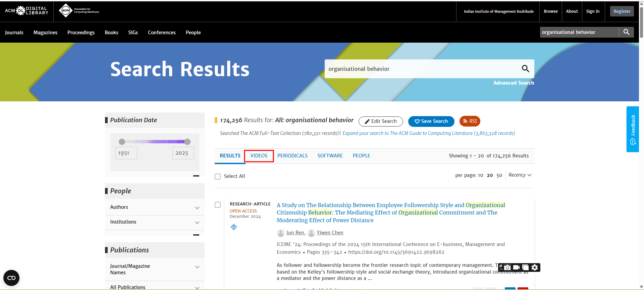Click the ACM Digital Library logo
Viewport: 644px width, 290px height.
(x=26, y=11)
